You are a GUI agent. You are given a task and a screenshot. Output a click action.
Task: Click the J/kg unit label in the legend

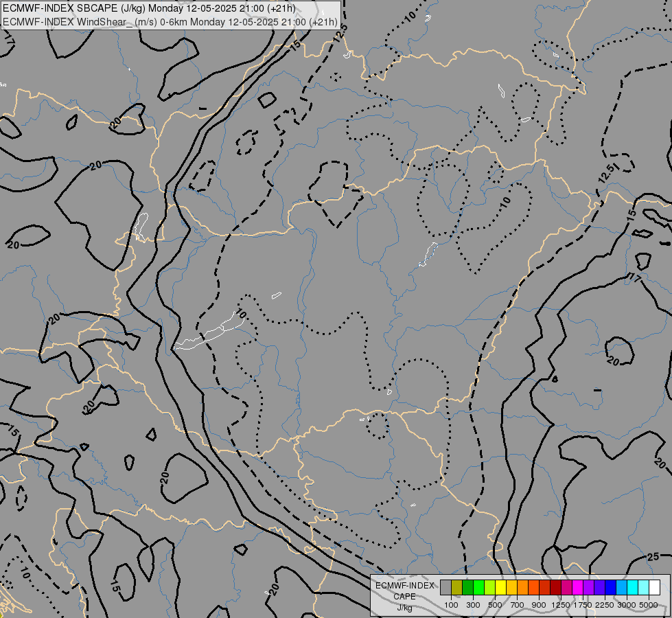click(404, 608)
